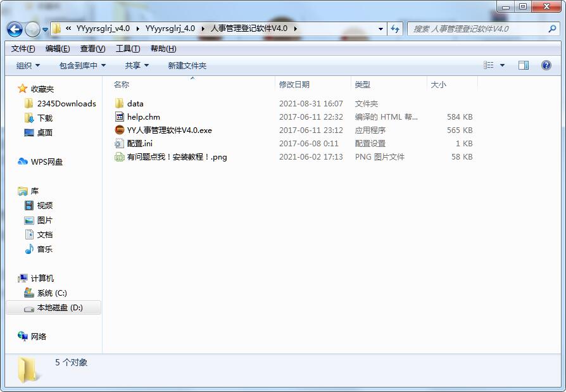Expand the arrow after 人事管理登记软件V4.0 breadcrumb

point(295,29)
